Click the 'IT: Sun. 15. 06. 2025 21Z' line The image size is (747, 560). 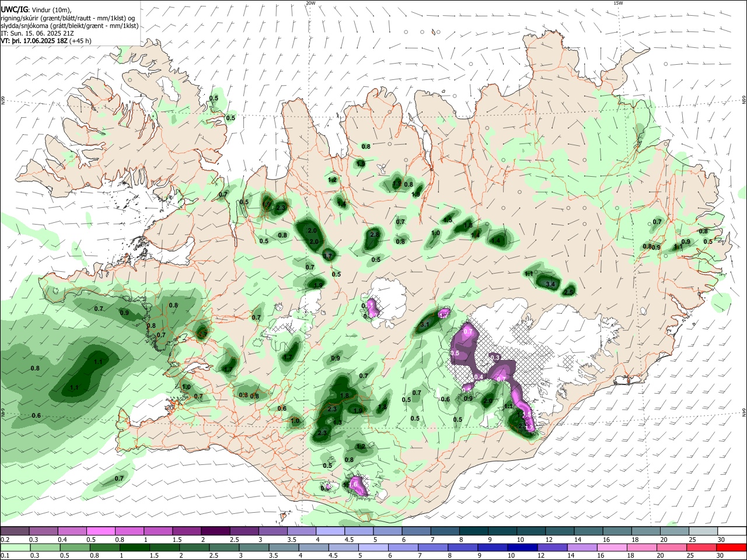[x=37, y=33]
